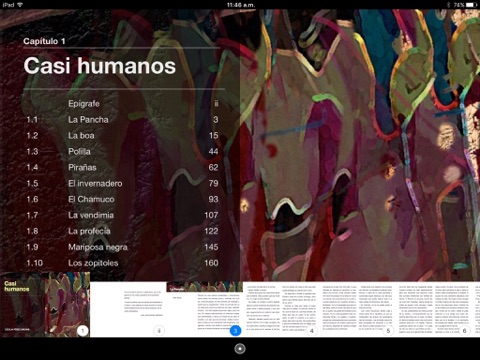Screen dimensions: 480x360
Task: Open page ii thumbnail
Action: pos(128,309)
